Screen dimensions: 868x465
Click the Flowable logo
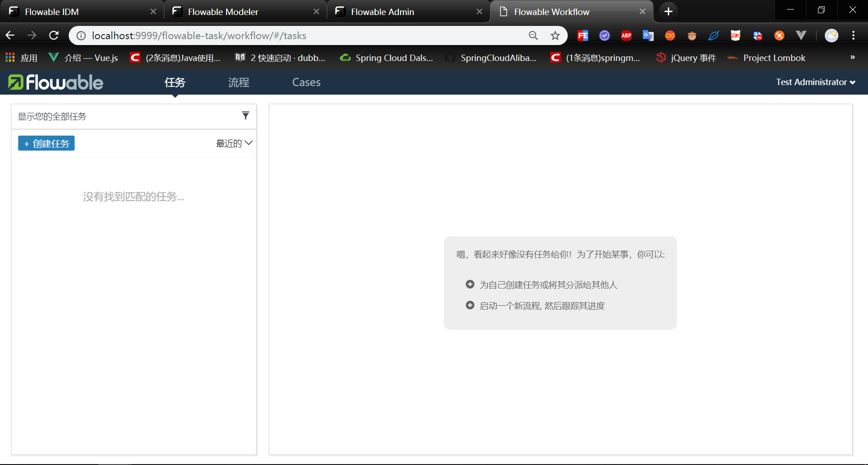point(55,82)
